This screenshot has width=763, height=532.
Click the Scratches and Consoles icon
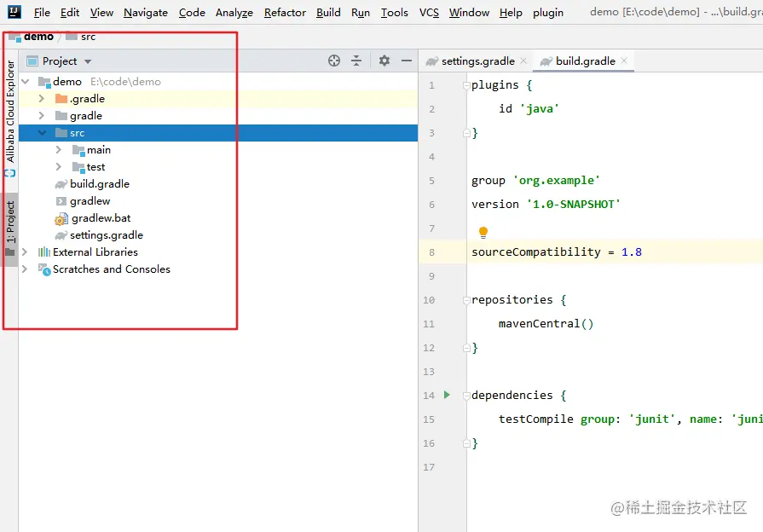[x=44, y=269]
